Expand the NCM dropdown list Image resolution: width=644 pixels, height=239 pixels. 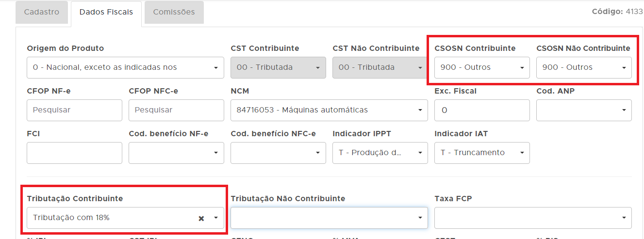(x=329, y=110)
